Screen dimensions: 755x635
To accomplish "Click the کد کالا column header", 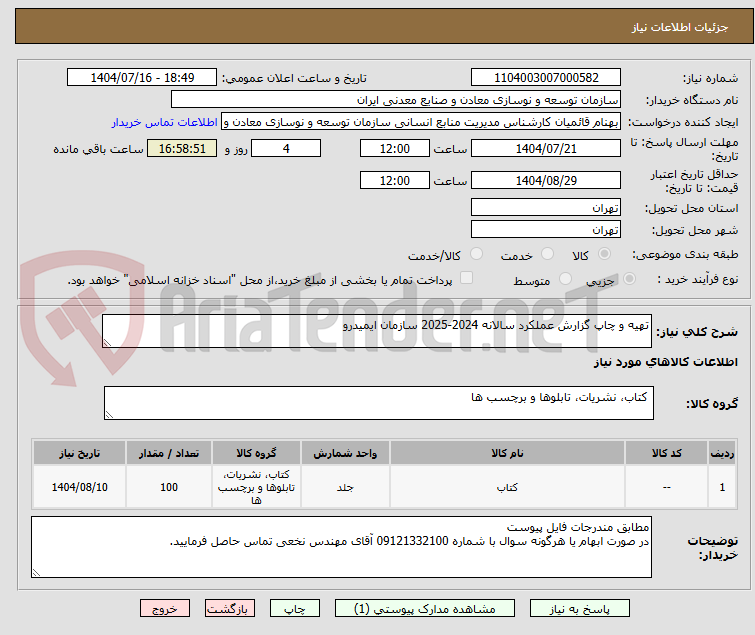I will [666, 453].
